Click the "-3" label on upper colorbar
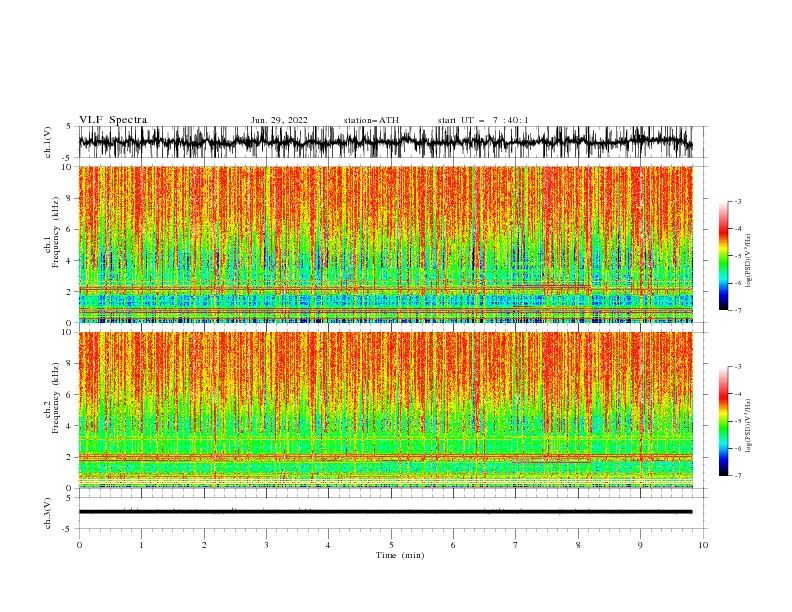 point(737,201)
